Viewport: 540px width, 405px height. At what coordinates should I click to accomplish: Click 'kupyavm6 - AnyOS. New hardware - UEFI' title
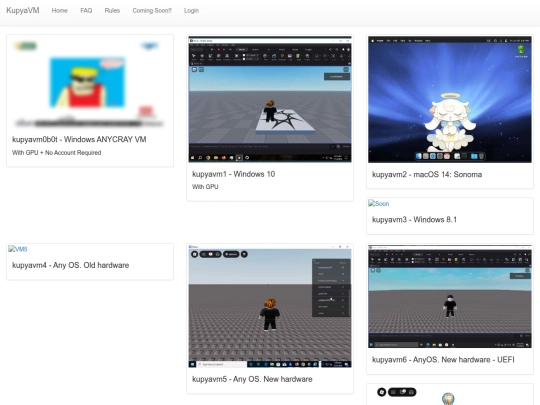tap(443, 360)
